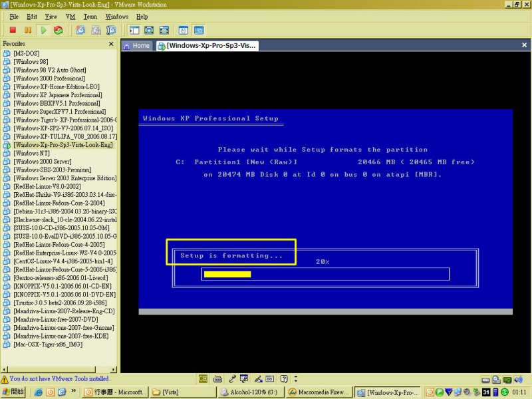532x399 pixels.
Task: Click the Suspend (pause) toolbar icon
Action: pos(28,30)
